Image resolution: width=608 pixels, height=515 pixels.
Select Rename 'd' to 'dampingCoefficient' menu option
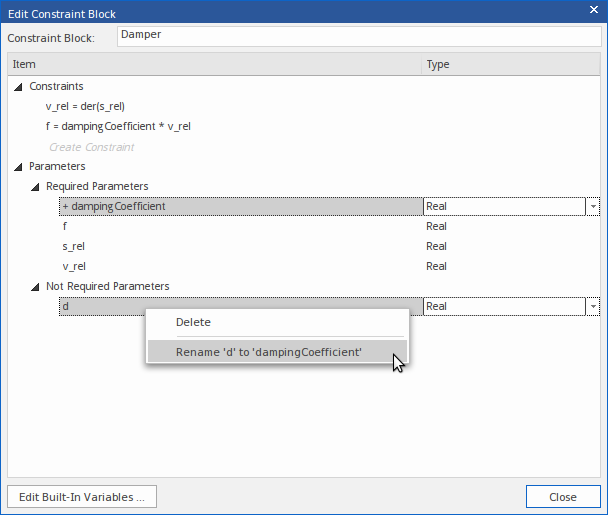(x=268, y=352)
